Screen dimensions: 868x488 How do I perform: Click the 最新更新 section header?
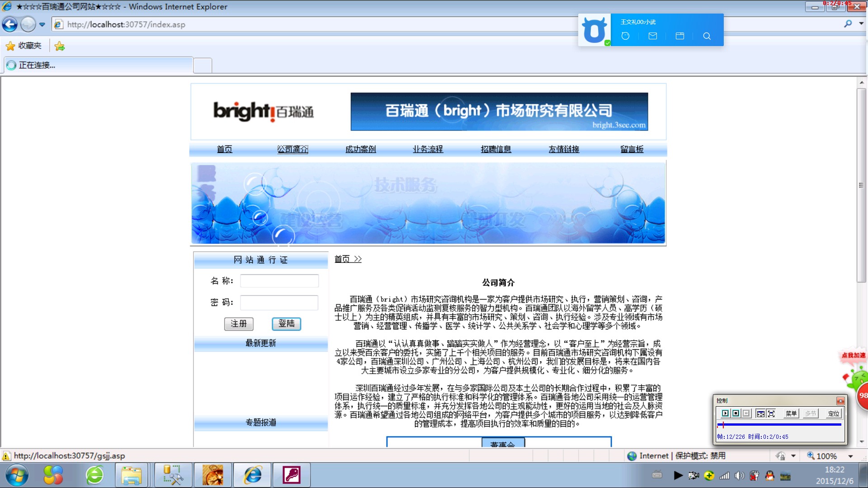point(261,343)
